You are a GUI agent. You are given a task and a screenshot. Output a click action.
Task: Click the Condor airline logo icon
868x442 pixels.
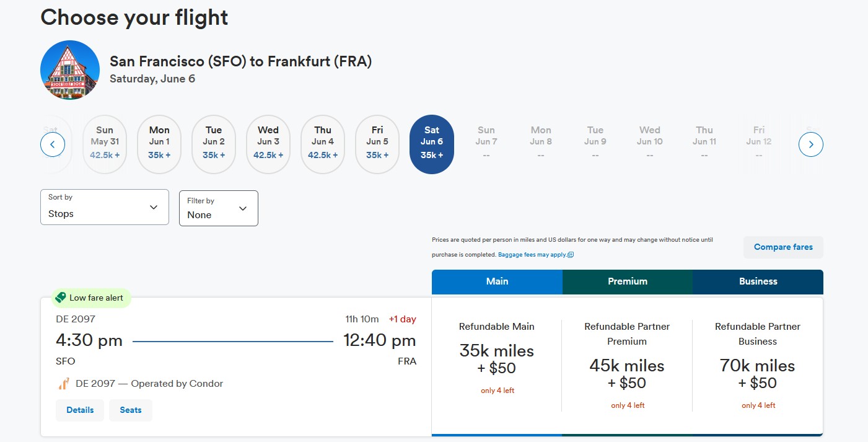point(64,384)
